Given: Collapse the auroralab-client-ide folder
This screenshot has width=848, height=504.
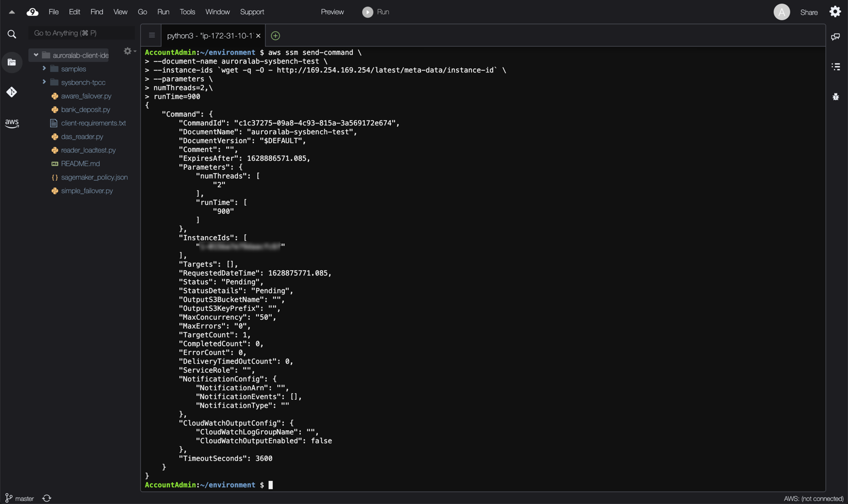Looking at the screenshot, I should [x=36, y=55].
